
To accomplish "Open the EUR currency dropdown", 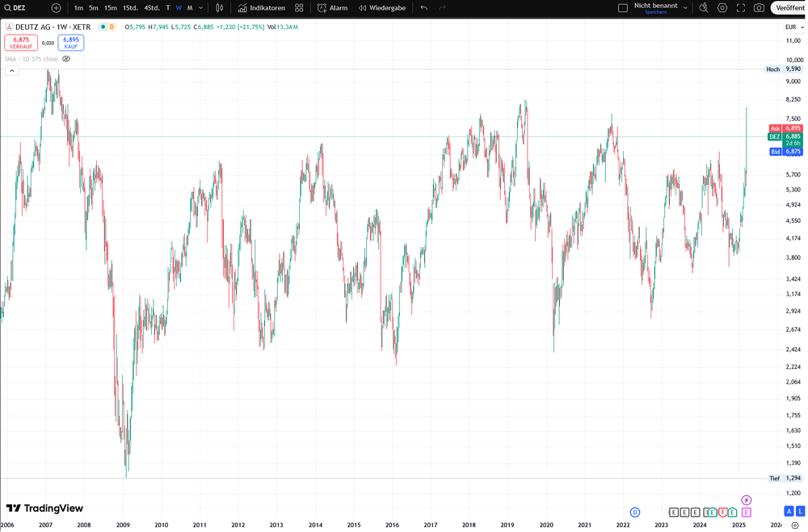I will 794,27.
